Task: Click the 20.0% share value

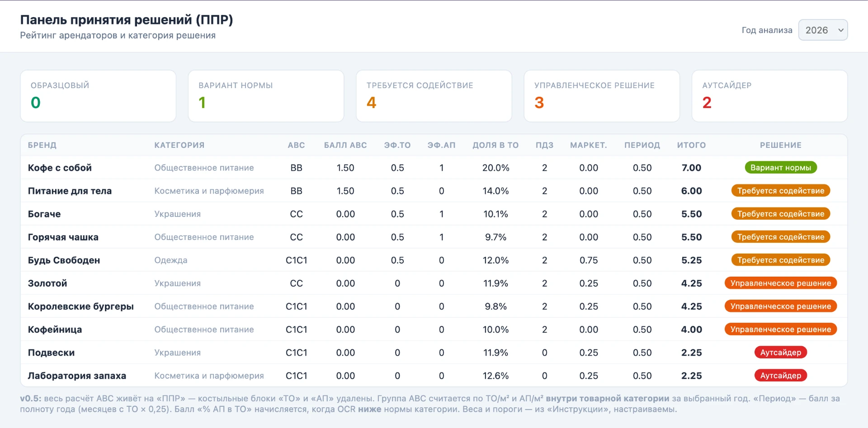Action: coord(495,168)
